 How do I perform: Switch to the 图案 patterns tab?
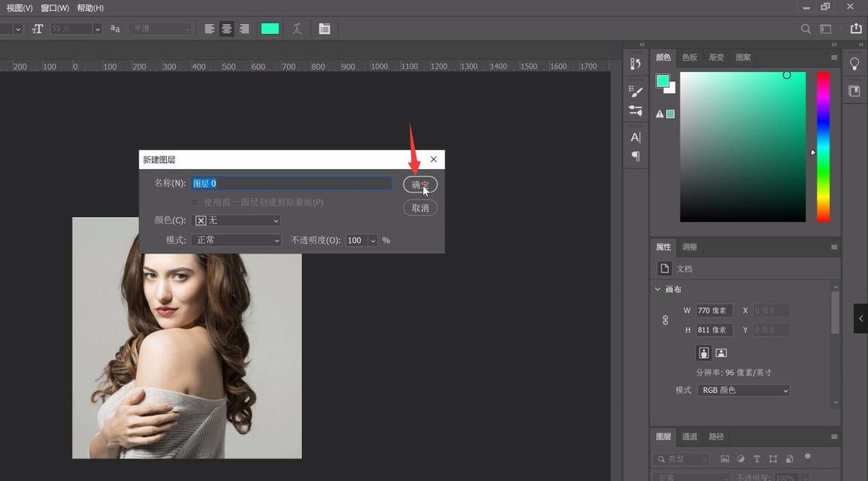coord(743,57)
